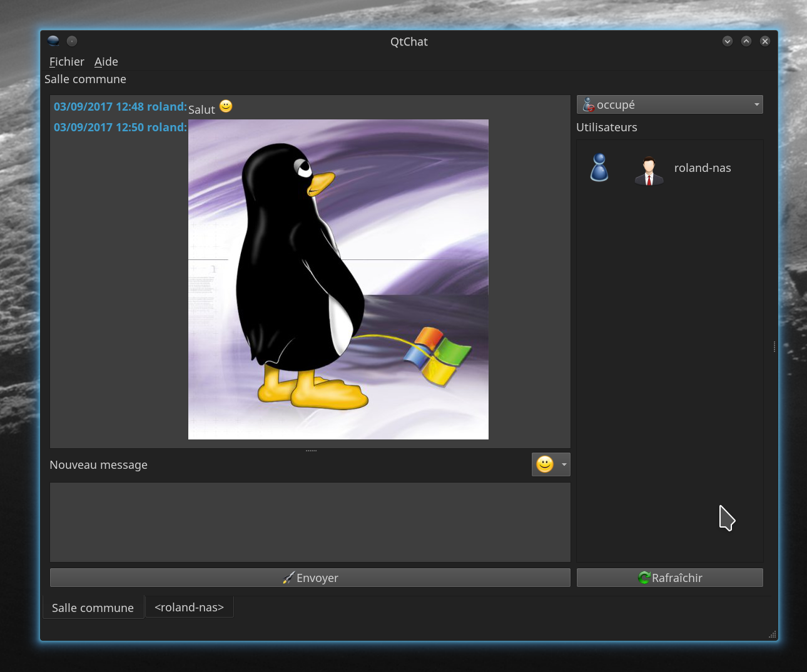Click the businessman avatar of roland-nas
Screen dimensions: 807x672
coord(649,171)
